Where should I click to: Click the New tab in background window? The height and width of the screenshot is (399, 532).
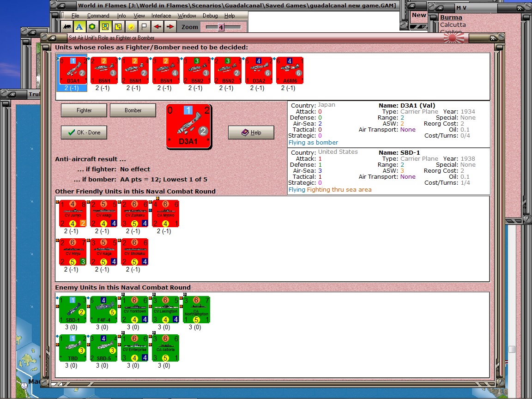point(419,15)
